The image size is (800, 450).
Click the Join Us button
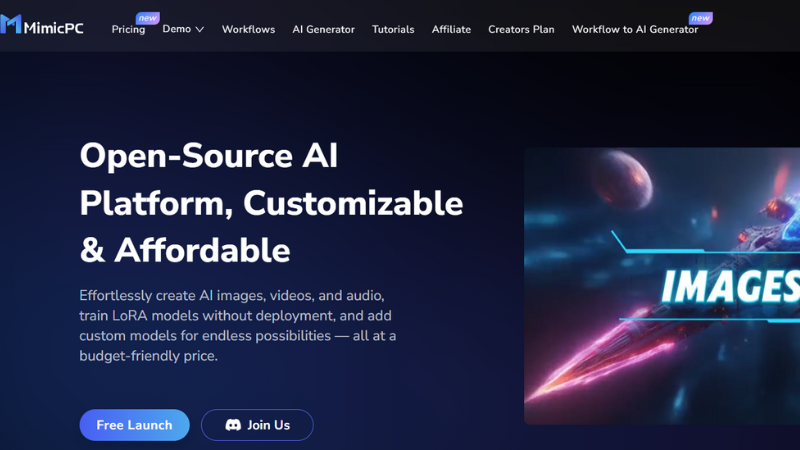pyautogui.click(x=257, y=425)
